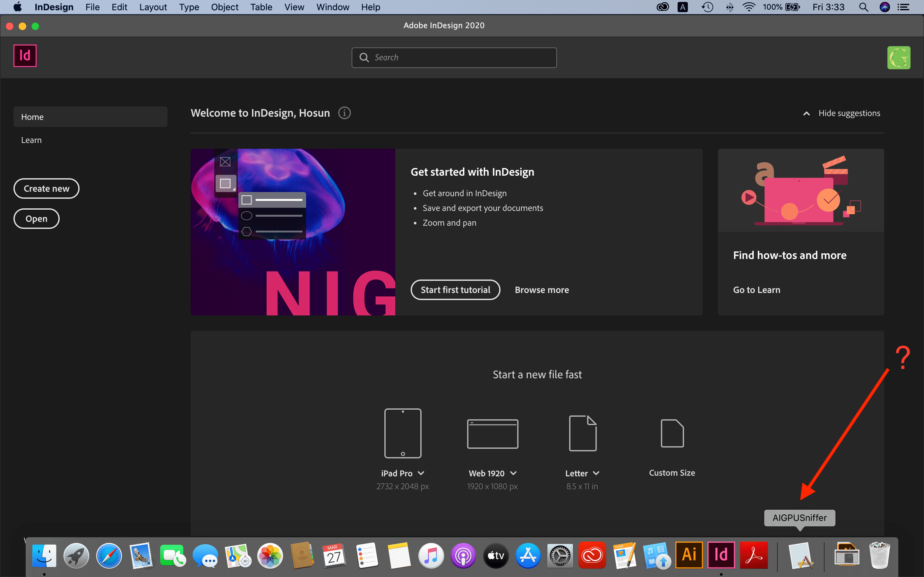The width and height of the screenshot is (924, 577).
Task: Expand the Letter preset dropdown
Action: (596, 473)
